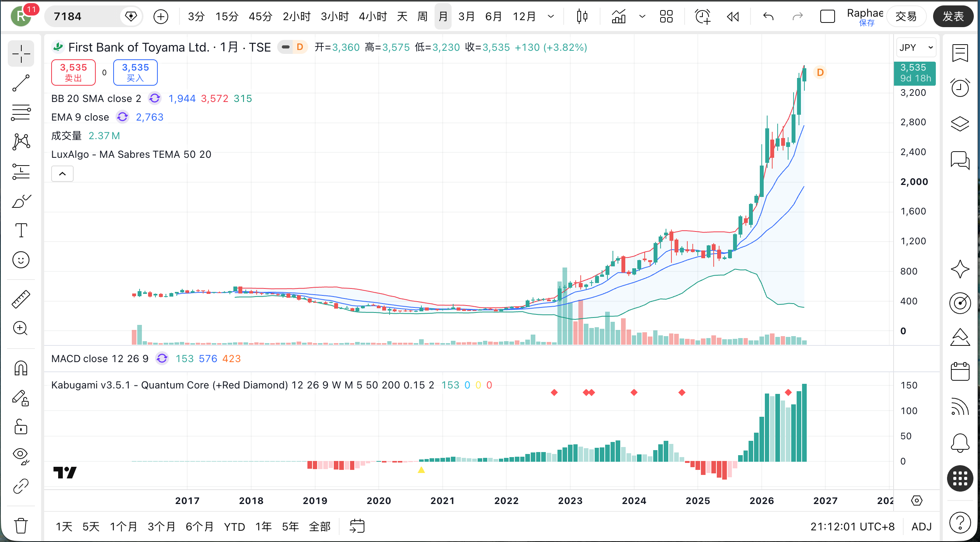Toggle magnet mode for drawings
This screenshot has height=542, width=980.
[21, 368]
